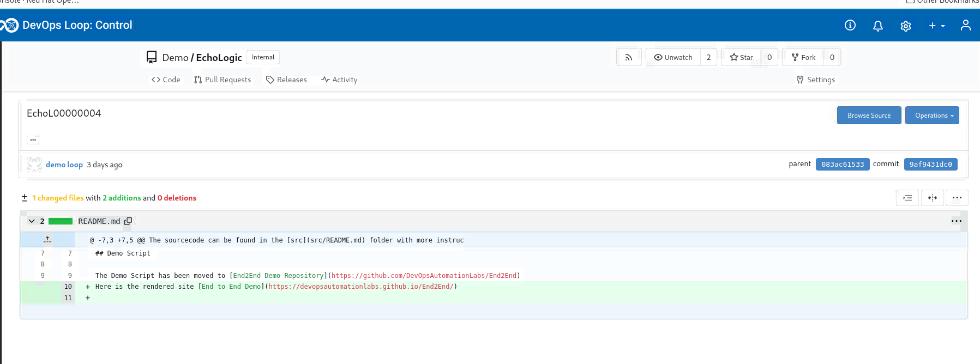Click the DevOps Loop logo icon
980x364 pixels.
10,25
